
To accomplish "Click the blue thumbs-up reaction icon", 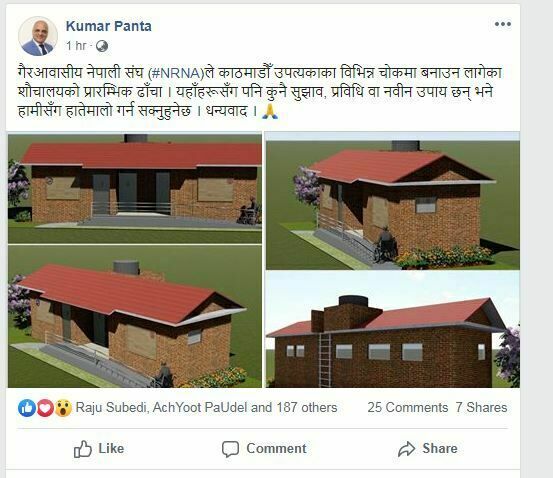I will click(x=27, y=408).
